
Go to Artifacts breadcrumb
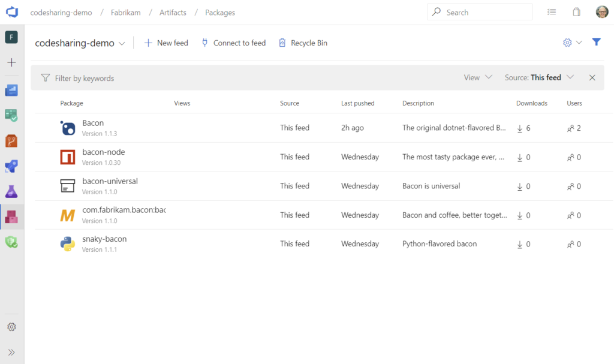click(173, 13)
